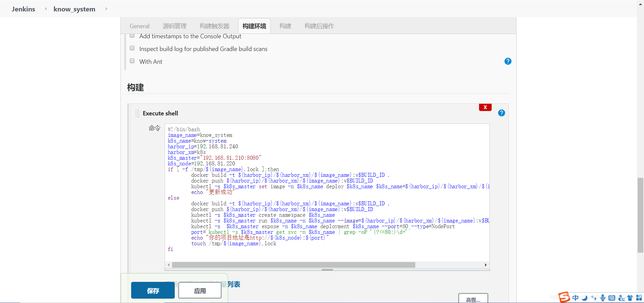Click the right arrow of shell scrollbar
The image size is (644, 303).
point(486,265)
